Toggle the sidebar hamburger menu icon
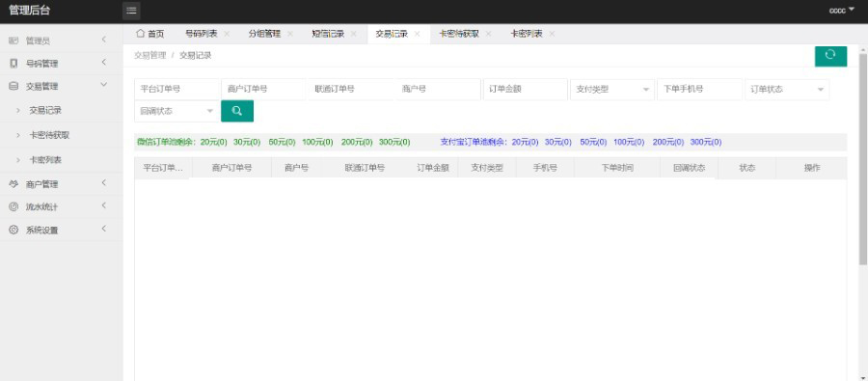 tap(131, 11)
